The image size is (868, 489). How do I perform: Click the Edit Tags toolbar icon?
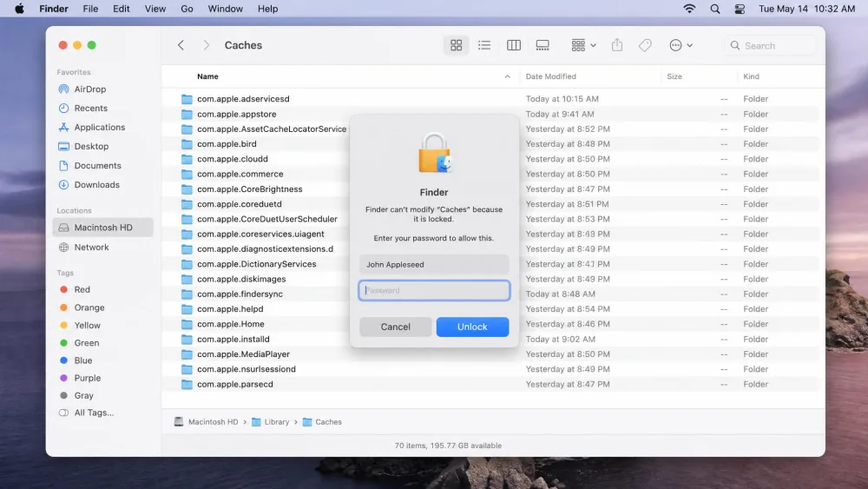[645, 45]
